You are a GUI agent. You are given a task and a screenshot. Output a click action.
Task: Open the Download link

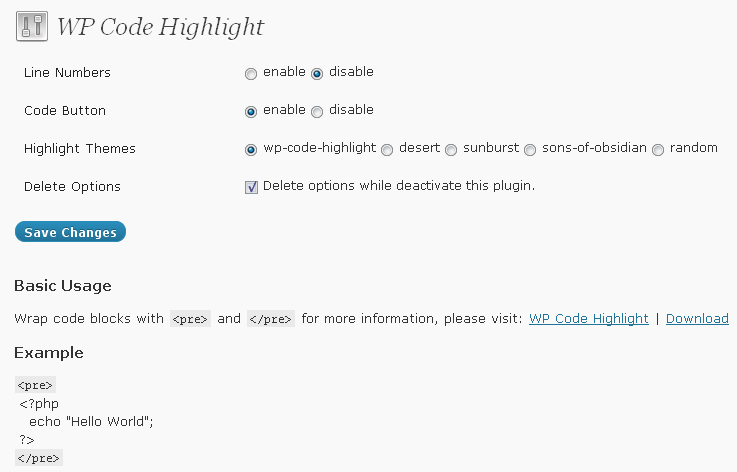[x=697, y=319]
